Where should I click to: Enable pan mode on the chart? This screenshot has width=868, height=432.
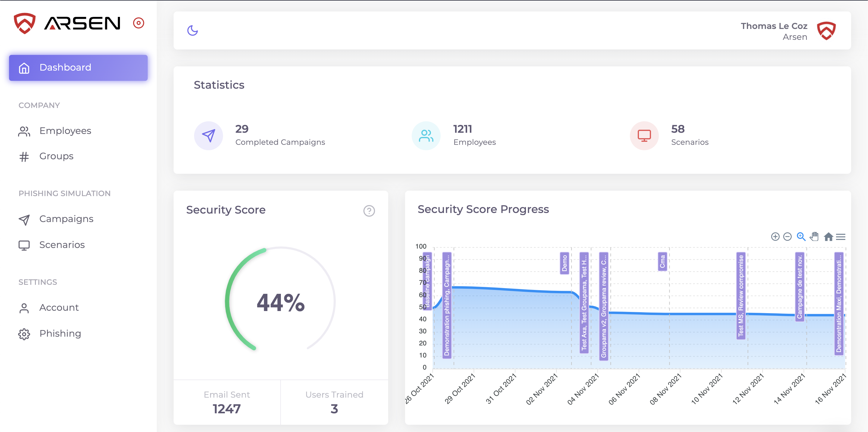(x=814, y=237)
